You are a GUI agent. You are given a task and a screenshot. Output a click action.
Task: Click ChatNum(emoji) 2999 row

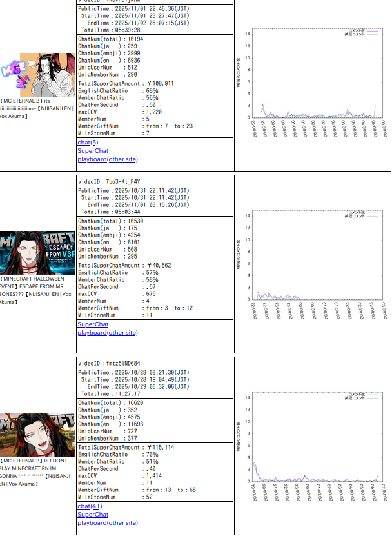point(109,54)
